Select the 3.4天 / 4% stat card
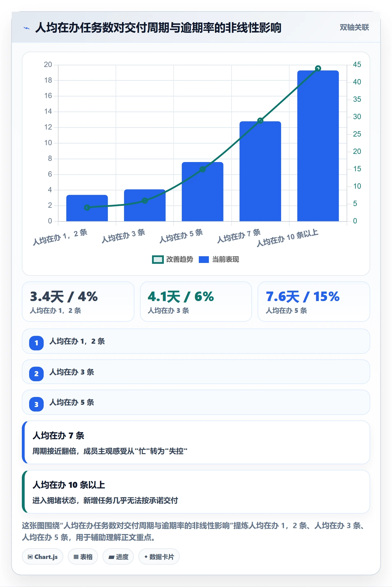 click(x=78, y=302)
